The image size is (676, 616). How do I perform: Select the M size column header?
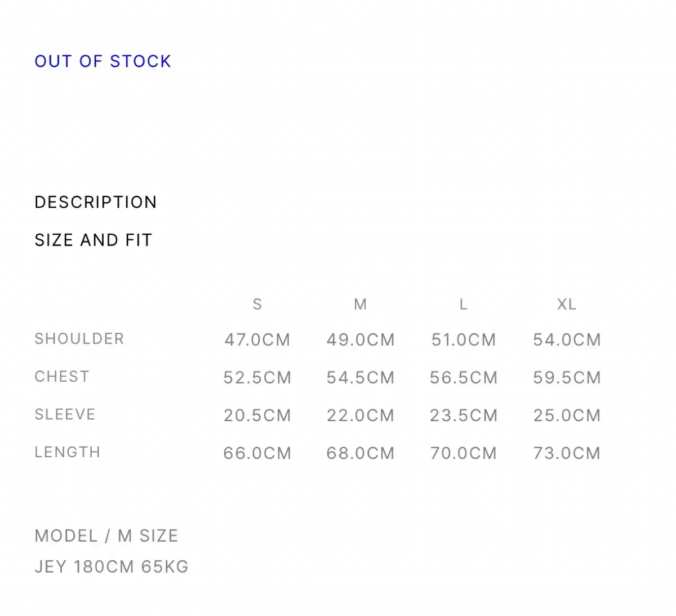tap(361, 304)
